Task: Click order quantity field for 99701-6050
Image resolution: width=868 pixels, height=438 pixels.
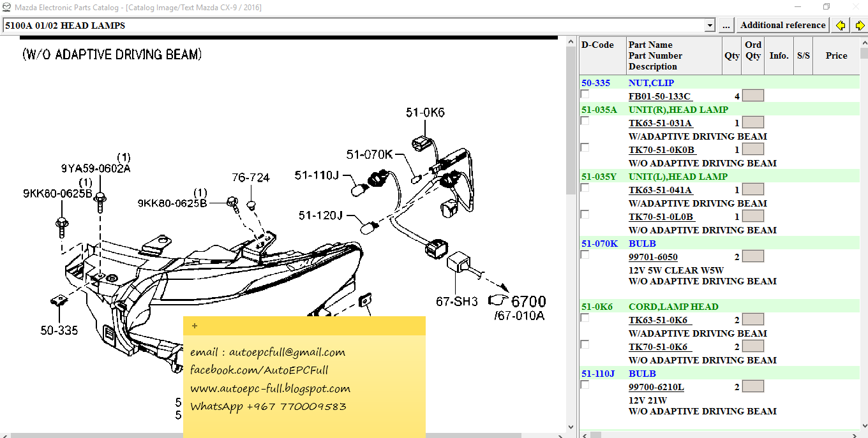Action: point(753,256)
